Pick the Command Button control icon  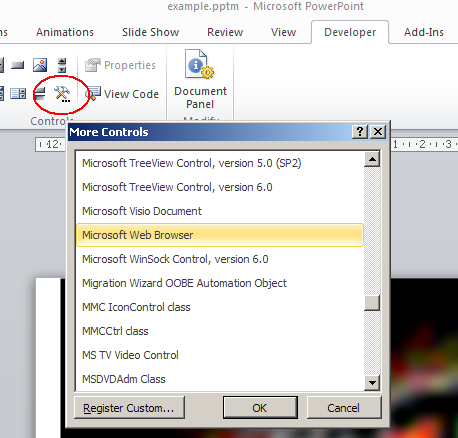[x=18, y=65]
